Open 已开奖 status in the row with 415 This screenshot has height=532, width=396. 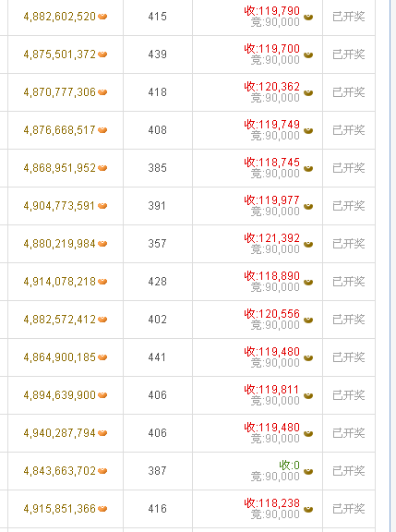[349, 17]
